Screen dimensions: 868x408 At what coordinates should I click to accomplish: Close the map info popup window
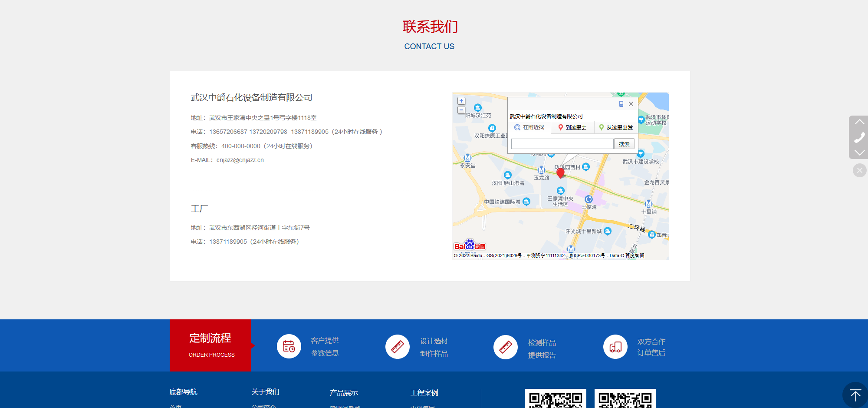coord(631,104)
